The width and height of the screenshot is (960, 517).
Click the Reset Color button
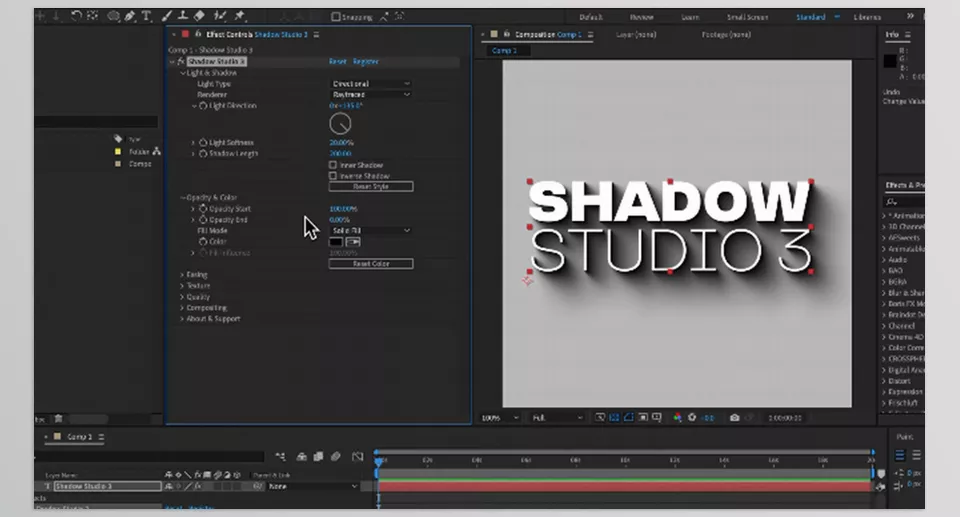[x=370, y=263]
